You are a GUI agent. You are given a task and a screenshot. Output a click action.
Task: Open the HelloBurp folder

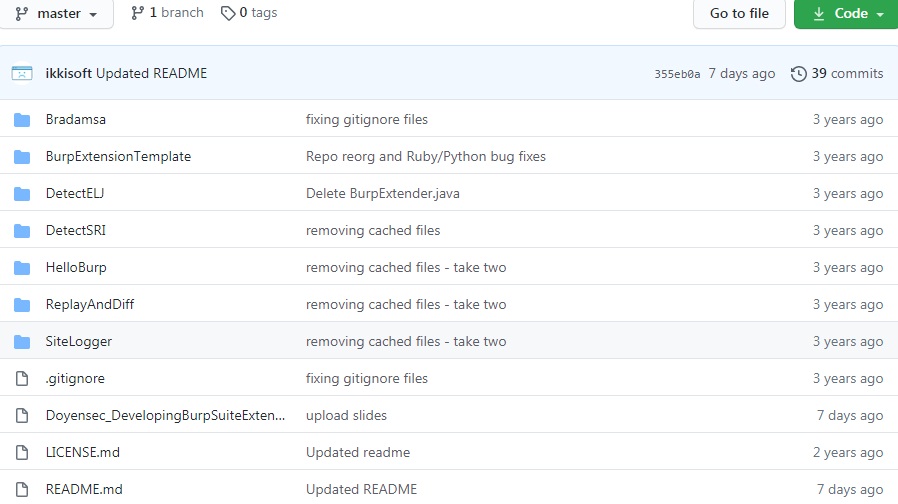[76, 267]
